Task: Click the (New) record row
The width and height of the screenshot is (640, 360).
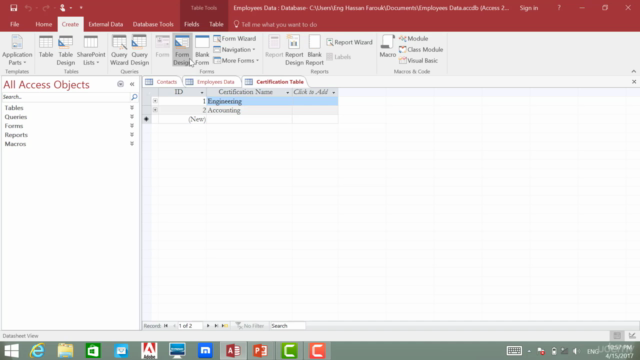Action: [240, 119]
